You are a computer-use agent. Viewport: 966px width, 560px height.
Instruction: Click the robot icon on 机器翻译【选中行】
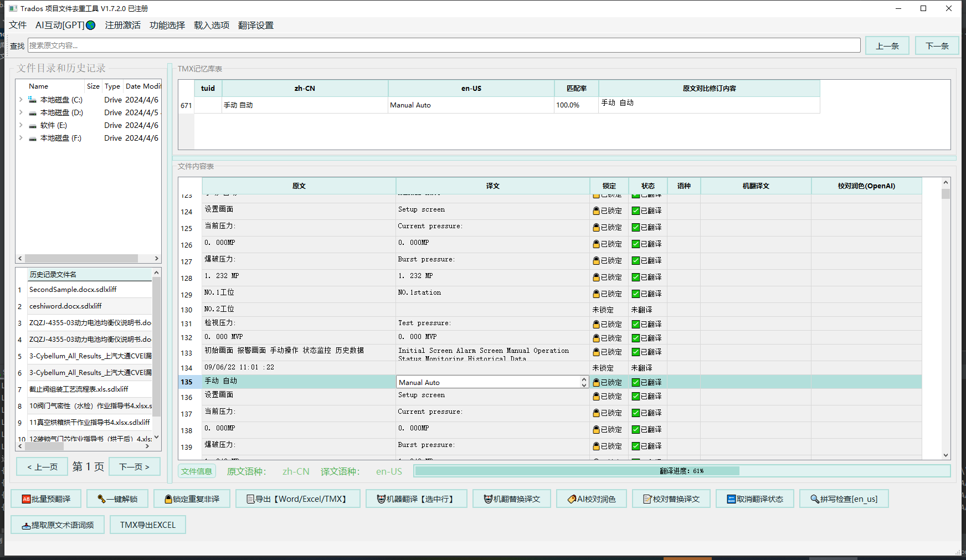pos(381,499)
